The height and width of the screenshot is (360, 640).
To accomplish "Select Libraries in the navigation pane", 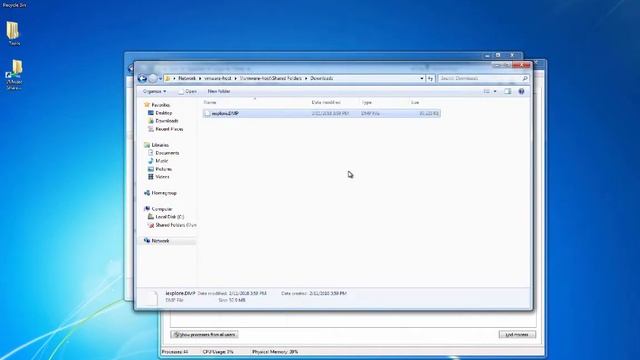I will pos(160,145).
